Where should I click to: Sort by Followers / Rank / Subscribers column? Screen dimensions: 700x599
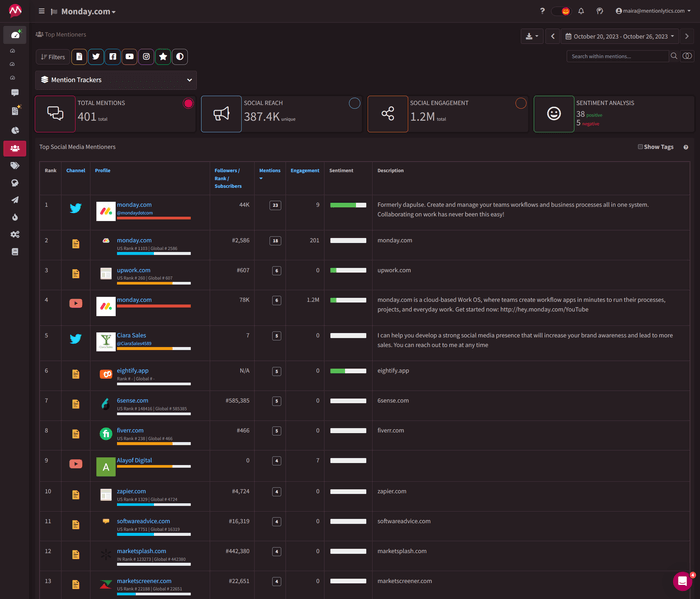click(228, 178)
